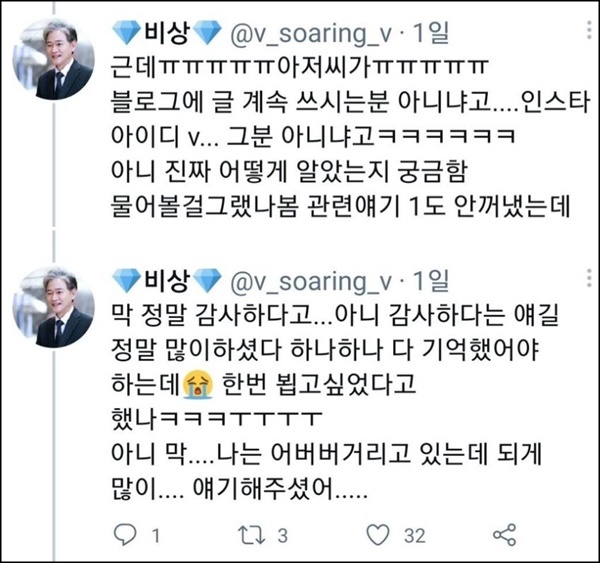Image resolution: width=600 pixels, height=563 pixels.
Task: Like the tweet with the heart icon
Action: (378, 535)
